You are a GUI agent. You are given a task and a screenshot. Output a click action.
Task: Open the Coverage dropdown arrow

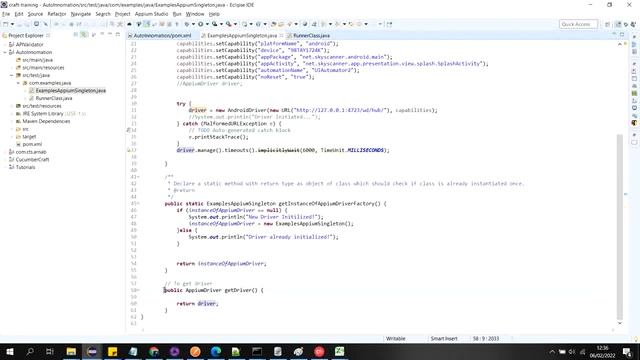coord(221,24)
